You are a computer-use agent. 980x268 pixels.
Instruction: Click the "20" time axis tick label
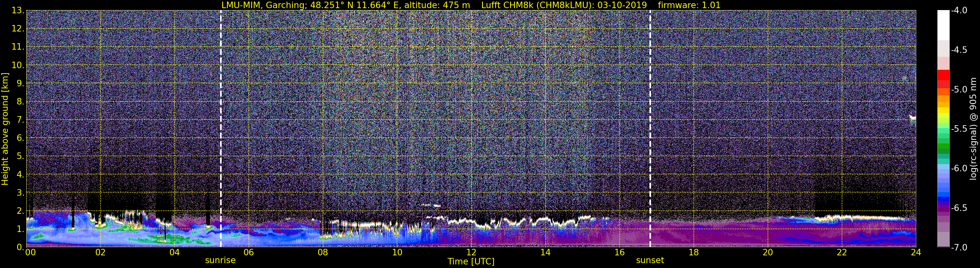[x=768, y=252]
